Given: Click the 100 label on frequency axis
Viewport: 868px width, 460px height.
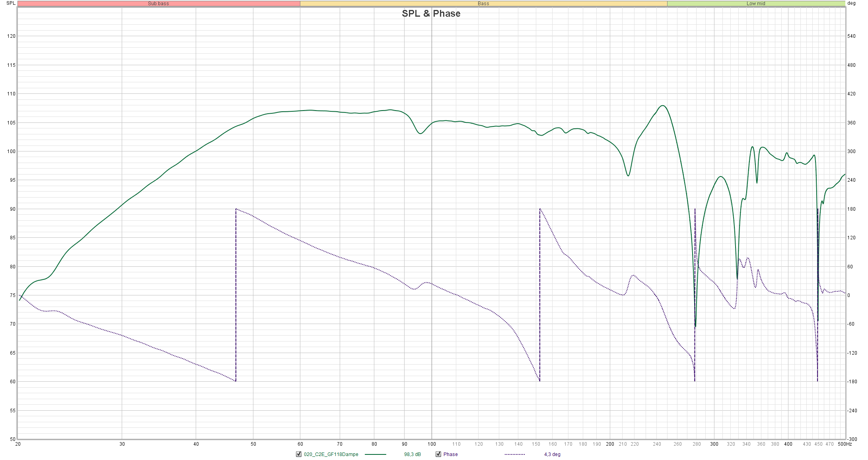Looking at the screenshot, I should [x=432, y=444].
